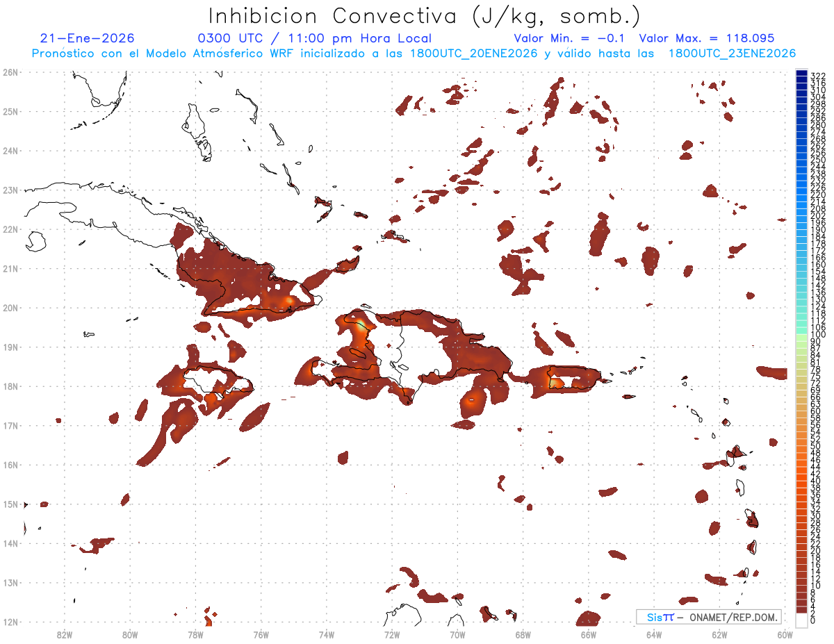Click the 'Valor Max. = 118.095' readout
Viewport: 834px width, 644px height.
(706, 38)
